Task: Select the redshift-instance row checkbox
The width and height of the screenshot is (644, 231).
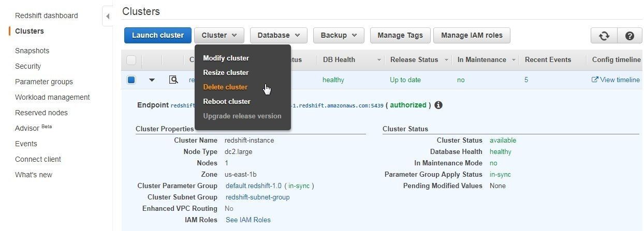Action: (x=131, y=80)
